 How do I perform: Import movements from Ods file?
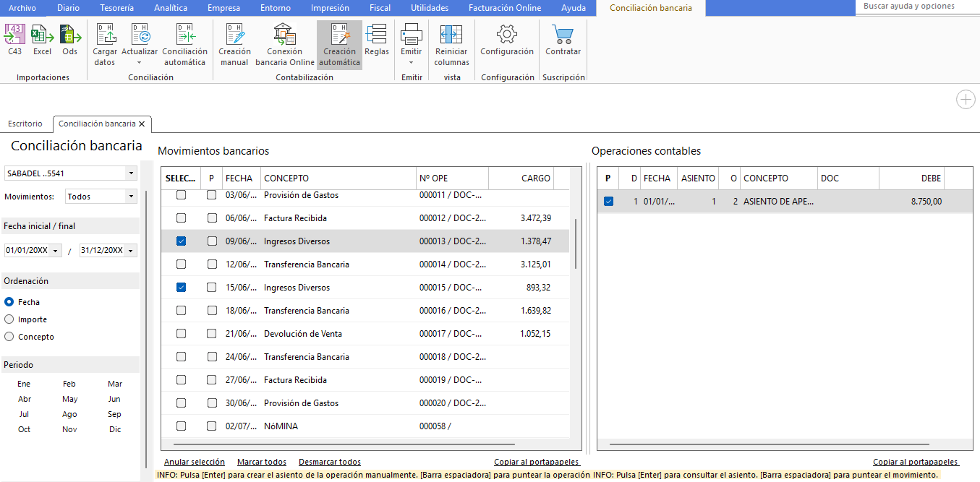click(x=69, y=40)
